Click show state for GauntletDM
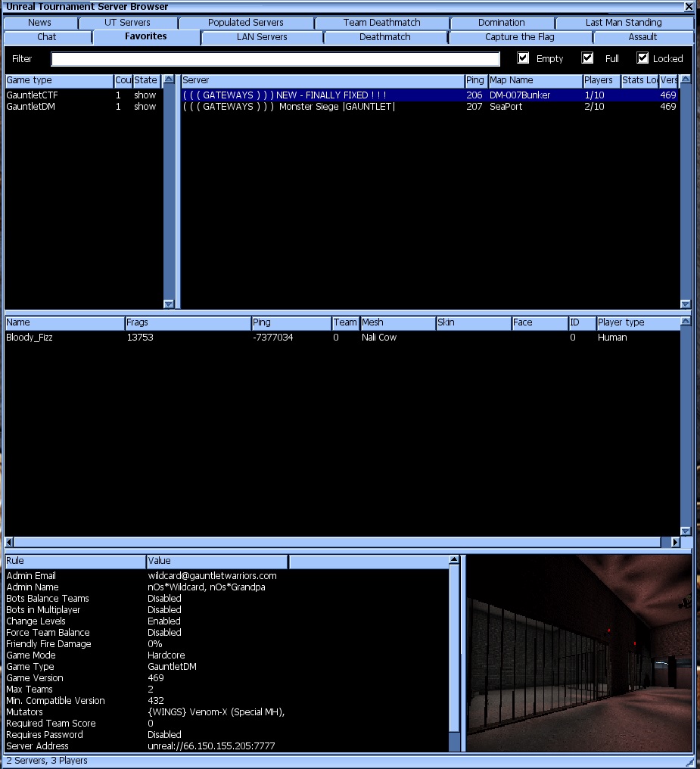This screenshot has width=700, height=769. point(145,107)
